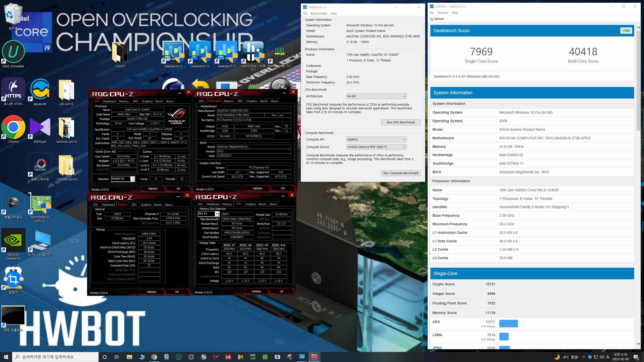Switch to Graphics tab in CPU-Z Memory window

pos(146,205)
